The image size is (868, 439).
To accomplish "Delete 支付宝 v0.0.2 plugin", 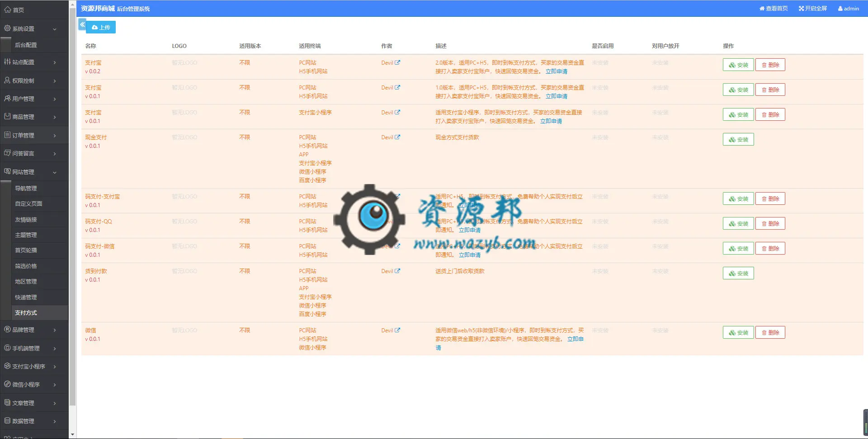I will pos(770,65).
